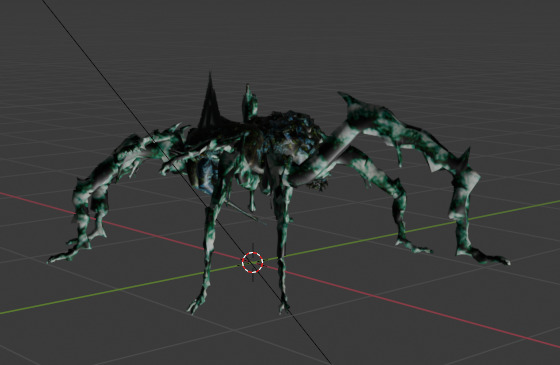Click the tall dark spike on spider's back

210,101
